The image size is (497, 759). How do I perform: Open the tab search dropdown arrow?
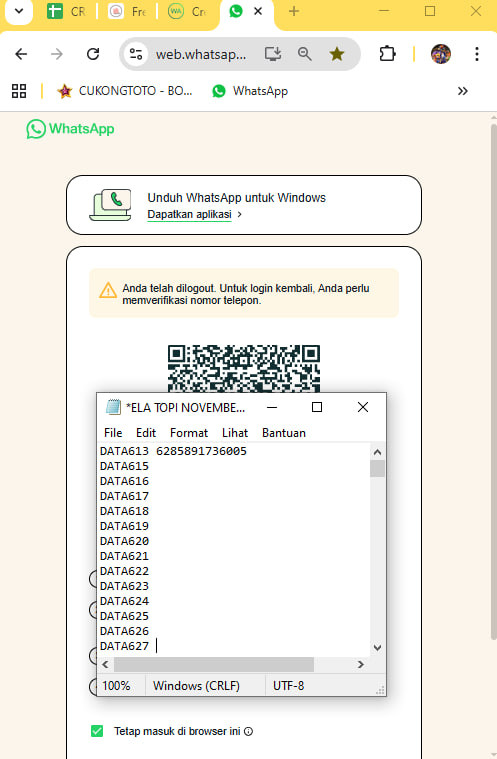[x=19, y=11]
